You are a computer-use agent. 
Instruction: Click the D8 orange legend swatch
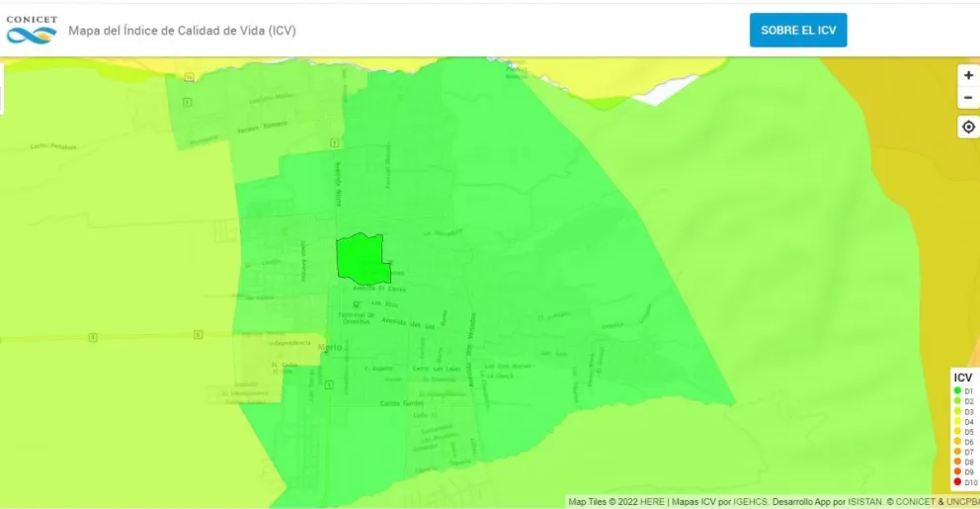(x=957, y=462)
